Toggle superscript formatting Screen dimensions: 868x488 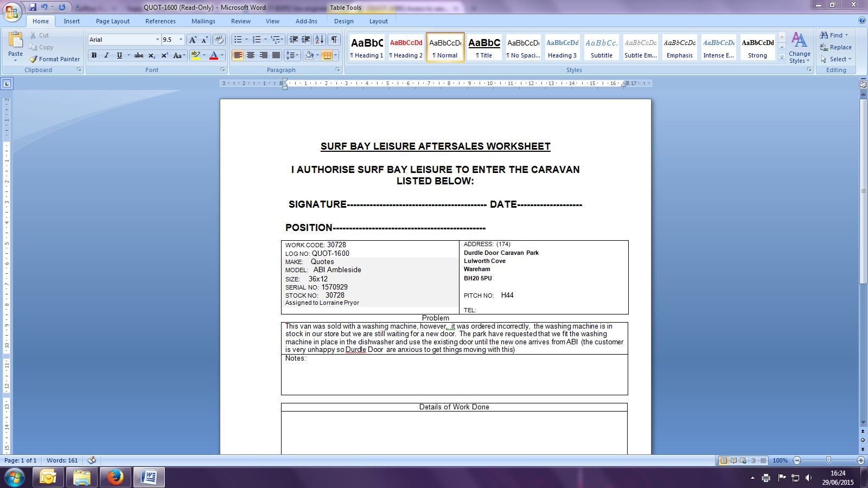(164, 55)
